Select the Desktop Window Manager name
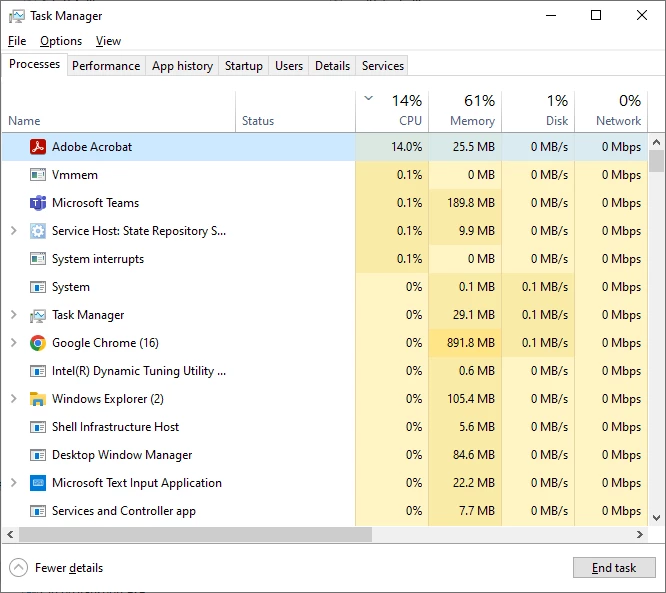This screenshot has height=593, width=666. tap(122, 455)
